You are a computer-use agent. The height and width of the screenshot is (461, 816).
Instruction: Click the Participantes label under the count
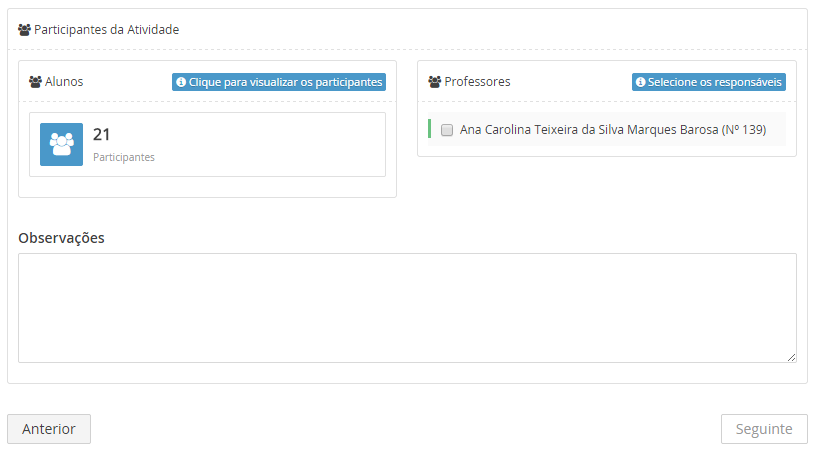coord(124,157)
